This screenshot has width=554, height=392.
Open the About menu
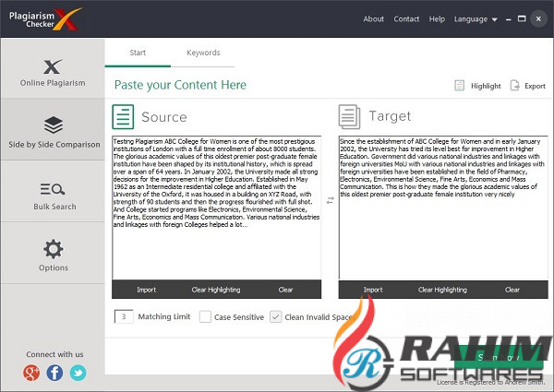[373, 19]
